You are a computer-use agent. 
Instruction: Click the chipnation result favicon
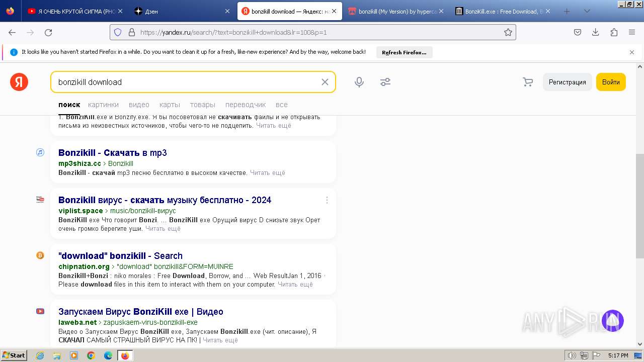click(40, 255)
